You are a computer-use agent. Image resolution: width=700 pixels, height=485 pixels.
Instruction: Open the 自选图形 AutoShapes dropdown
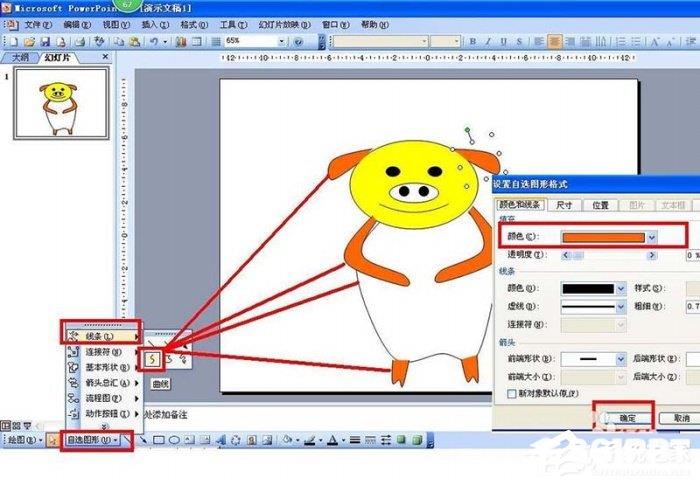click(92, 440)
